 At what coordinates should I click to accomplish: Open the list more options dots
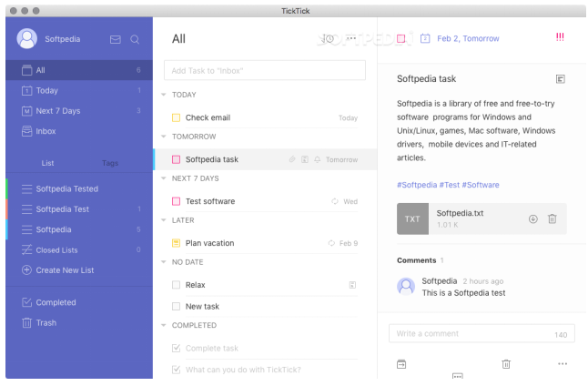[x=351, y=38]
